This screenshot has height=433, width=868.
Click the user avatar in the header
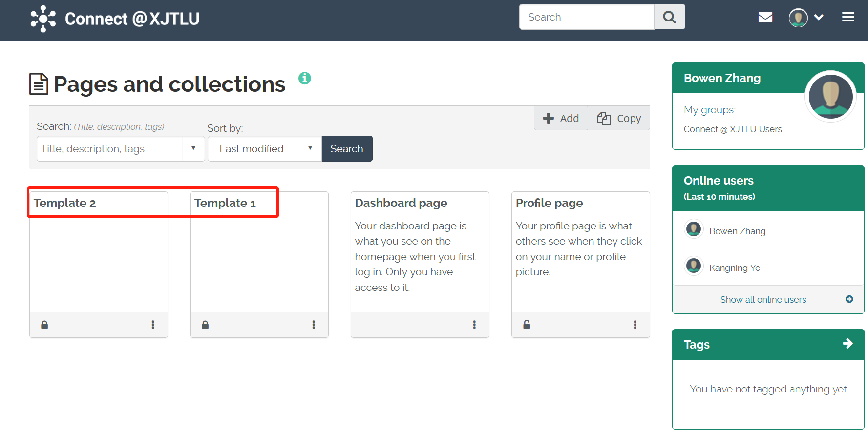point(798,18)
